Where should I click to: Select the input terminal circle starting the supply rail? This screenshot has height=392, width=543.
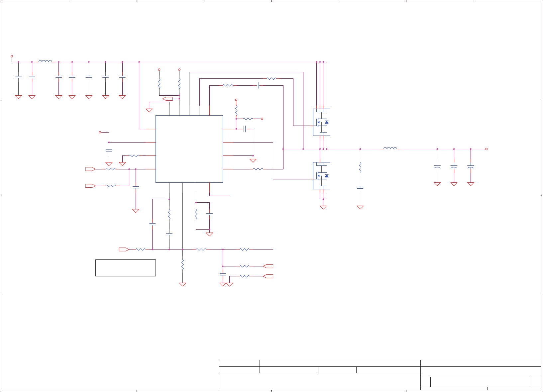click(x=12, y=56)
